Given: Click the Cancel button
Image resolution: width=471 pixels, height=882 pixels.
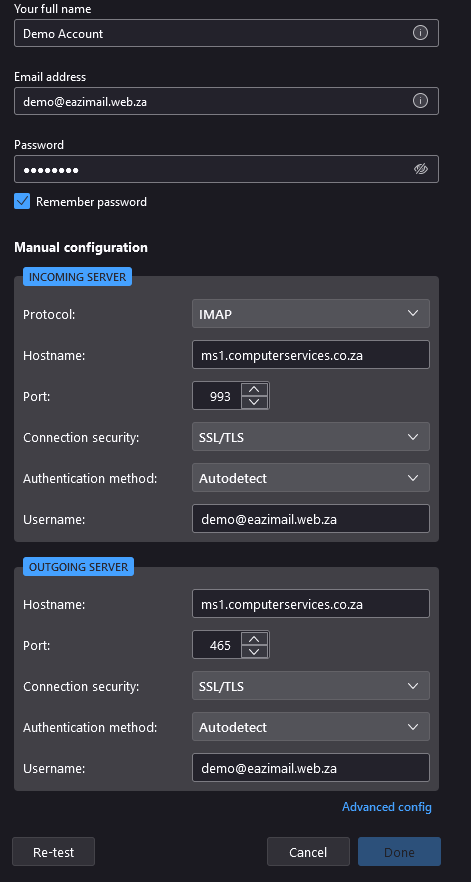Looking at the screenshot, I should click(x=308, y=852).
